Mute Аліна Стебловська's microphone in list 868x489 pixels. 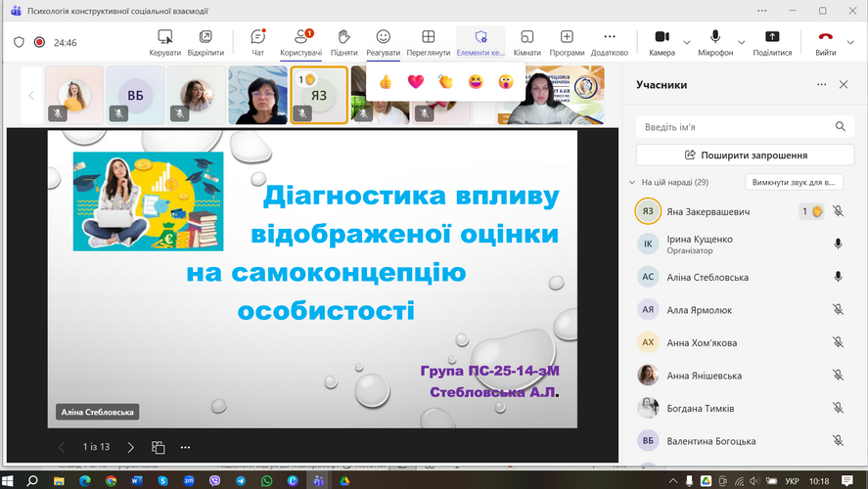click(838, 277)
